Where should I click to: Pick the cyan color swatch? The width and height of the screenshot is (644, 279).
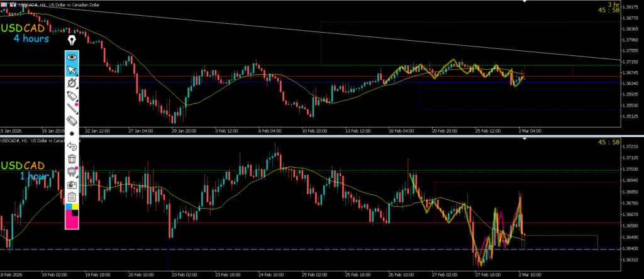click(x=69, y=206)
